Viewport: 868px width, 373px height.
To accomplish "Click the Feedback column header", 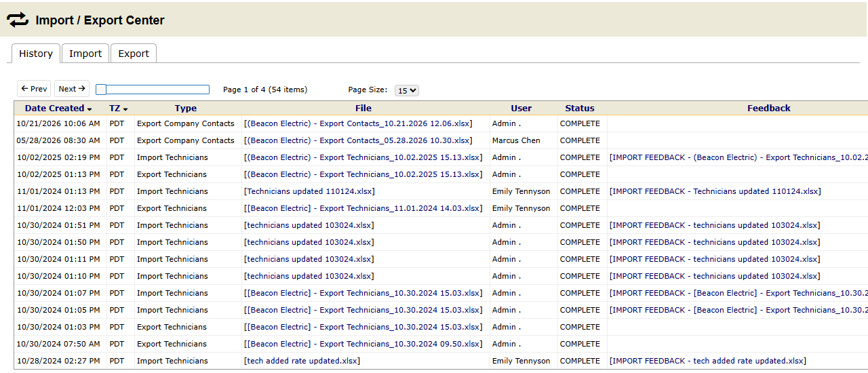I will click(x=769, y=109).
